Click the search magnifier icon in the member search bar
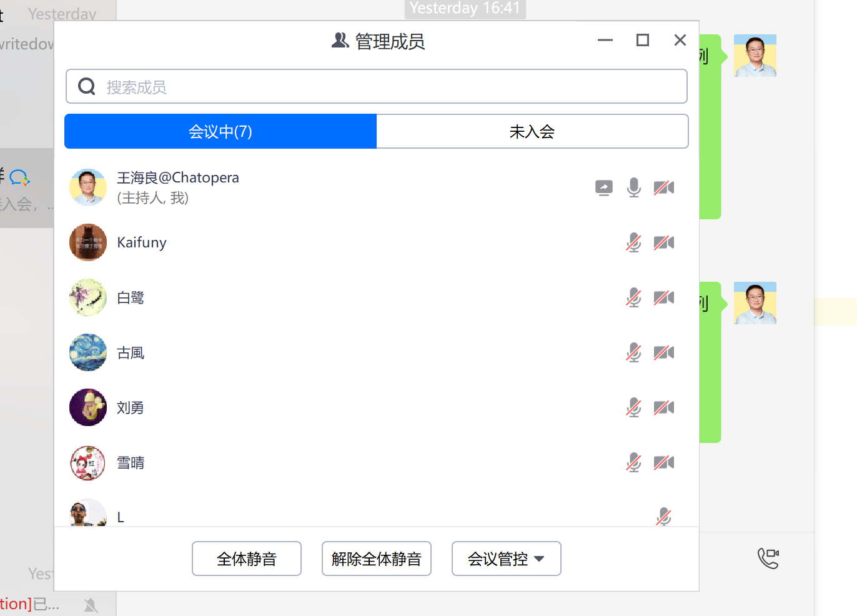The height and width of the screenshot is (616, 857). tap(86, 86)
